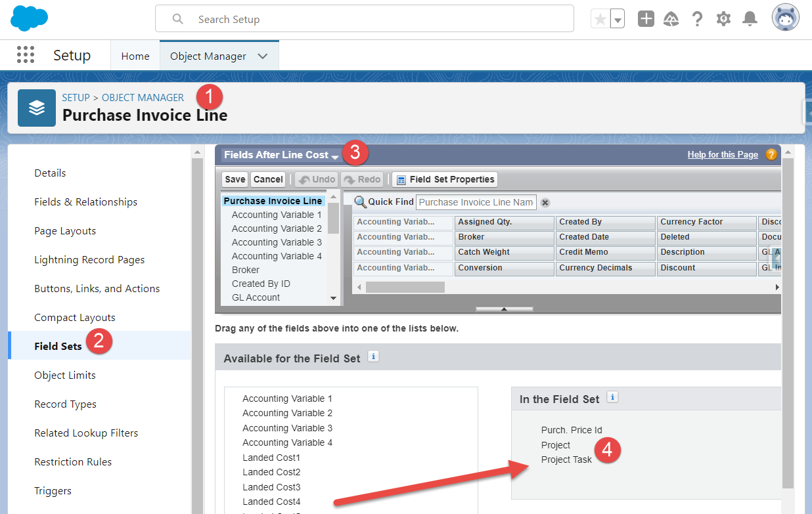Click the Purchase Invoice Line object icon
Screen dimensions: 812x514
pos(37,108)
